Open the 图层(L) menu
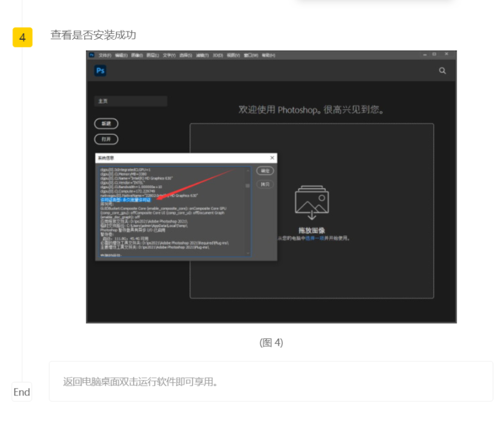 click(x=153, y=55)
